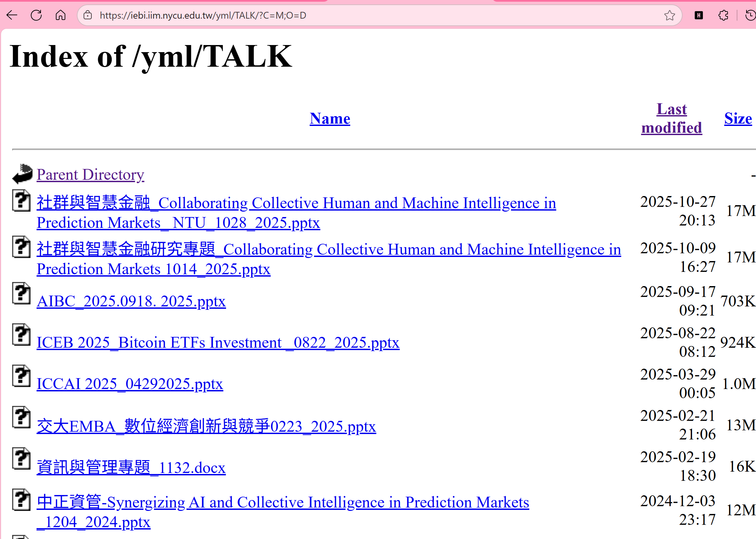The width and height of the screenshot is (756, 539).
Task: Open the extensions puzzle menu
Action: tap(723, 15)
